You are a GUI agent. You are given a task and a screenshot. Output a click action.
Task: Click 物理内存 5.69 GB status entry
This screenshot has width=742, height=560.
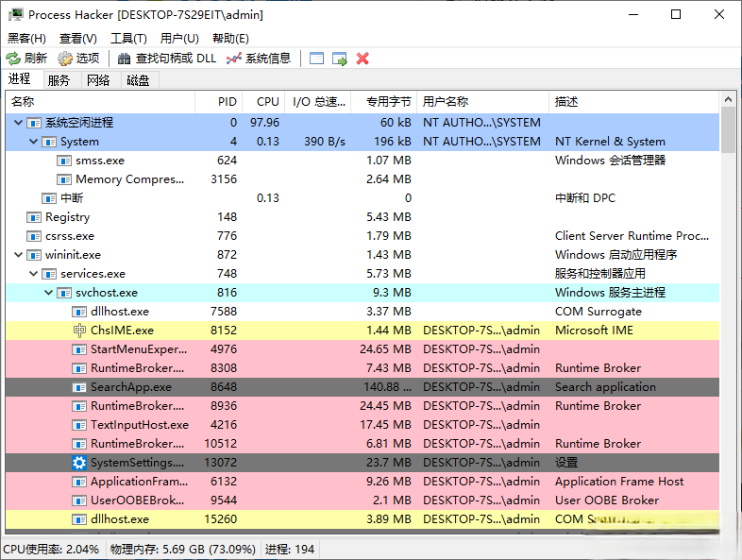point(182,550)
